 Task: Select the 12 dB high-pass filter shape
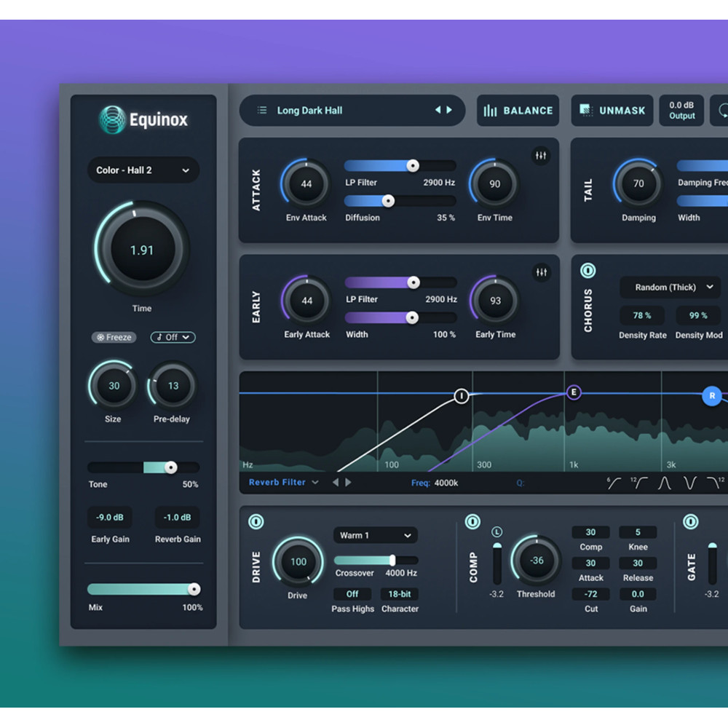639,483
